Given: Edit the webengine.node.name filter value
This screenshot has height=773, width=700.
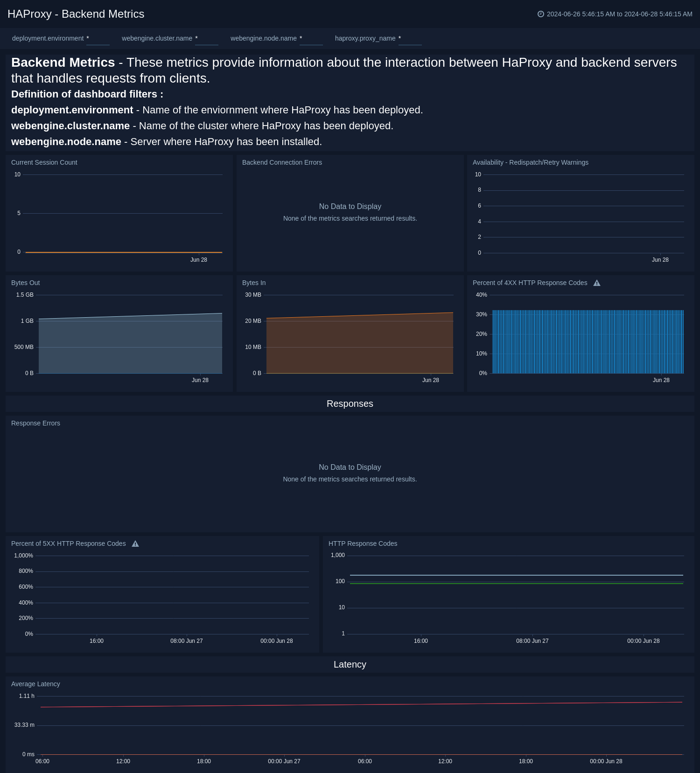Looking at the screenshot, I should pyautogui.click(x=311, y=39).
